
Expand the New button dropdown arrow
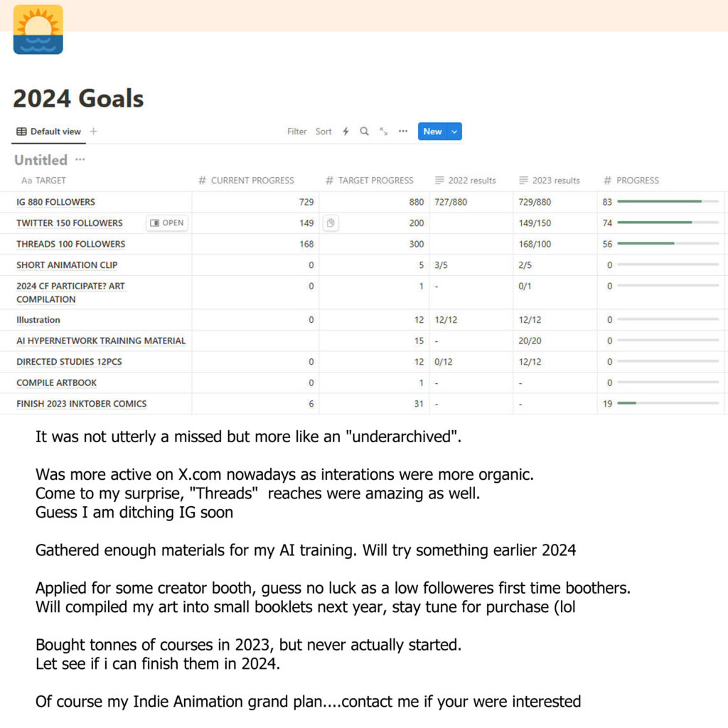(454, 132)
